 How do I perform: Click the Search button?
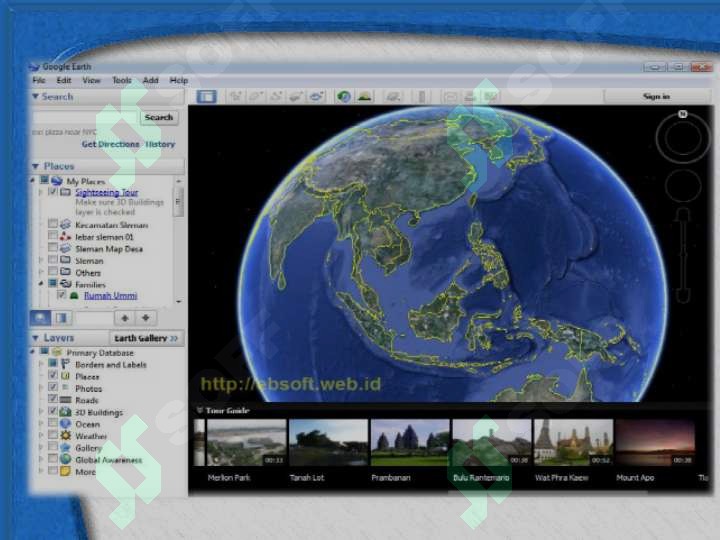click(x=159, y=118)
